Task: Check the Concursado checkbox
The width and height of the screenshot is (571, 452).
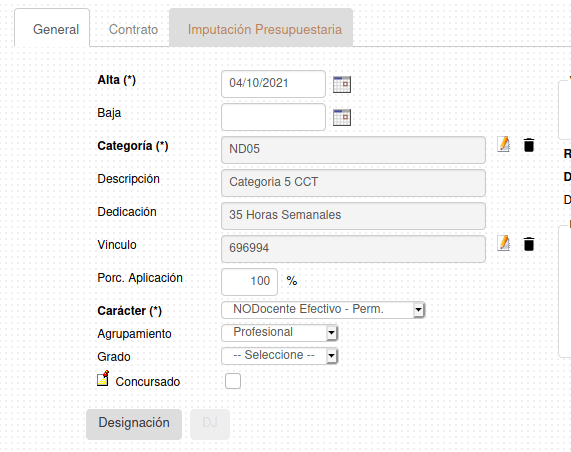Action: coord(233,381)
